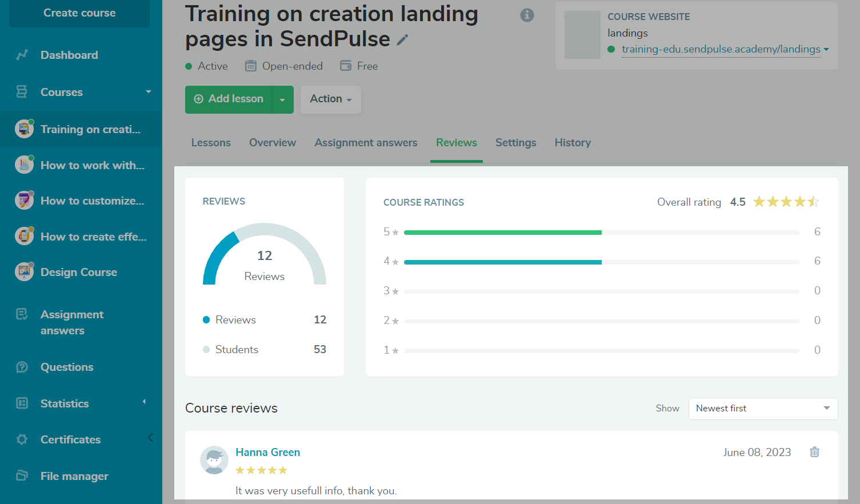
Task: Select the Design Course thumbnail in sidebar
Action: pos(24,272)
